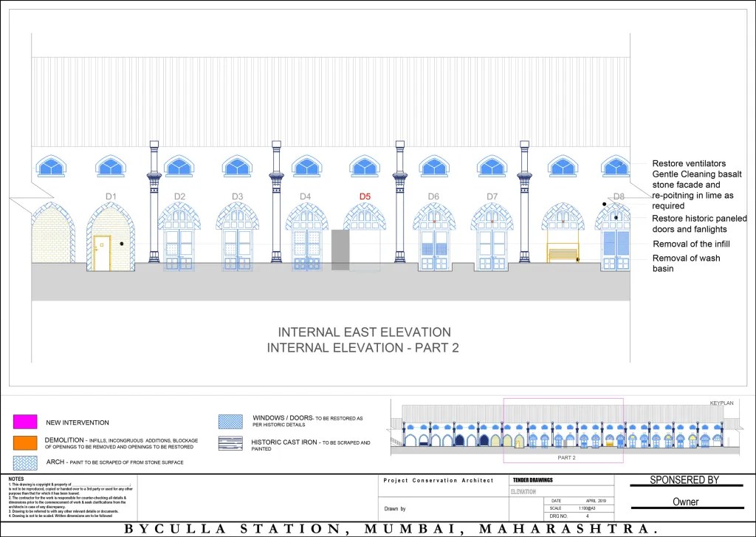756x537 pixels.
Task: Click the "Restore ventilators" annotation
Action: pyautogui.click(x=689, y=163)
